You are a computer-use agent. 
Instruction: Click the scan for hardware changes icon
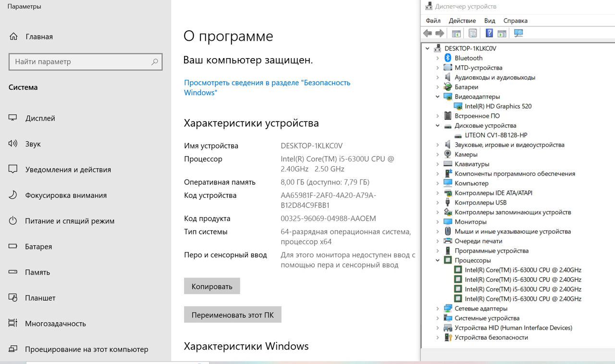518,33
